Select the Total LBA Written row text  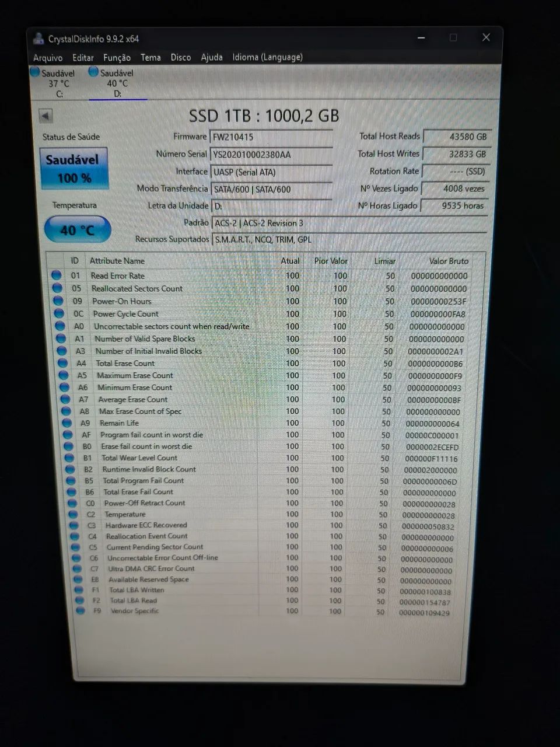(136, 590)
